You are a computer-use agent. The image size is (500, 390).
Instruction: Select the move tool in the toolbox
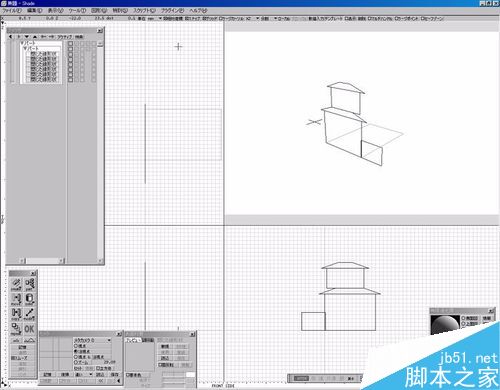(x=16, y=299)
